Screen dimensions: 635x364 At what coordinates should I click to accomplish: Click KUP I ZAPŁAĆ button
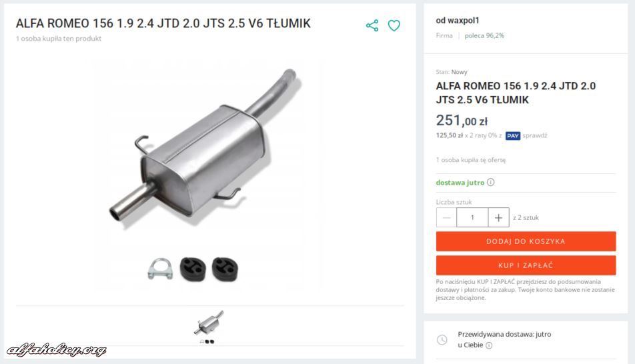[526, 265]
